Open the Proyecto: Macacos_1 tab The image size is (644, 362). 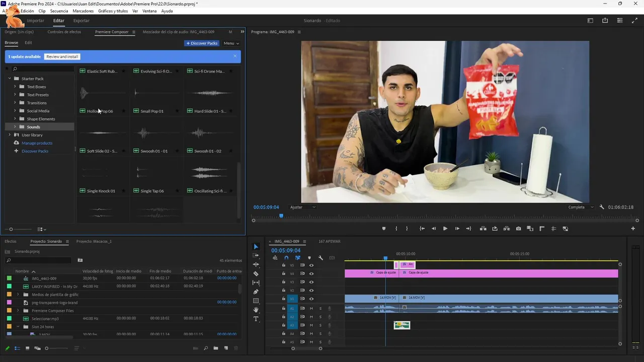[94, 241]
